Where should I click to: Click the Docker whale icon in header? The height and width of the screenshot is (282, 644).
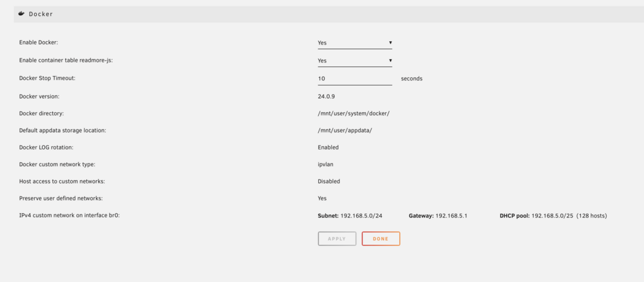[x=21, y=14]
